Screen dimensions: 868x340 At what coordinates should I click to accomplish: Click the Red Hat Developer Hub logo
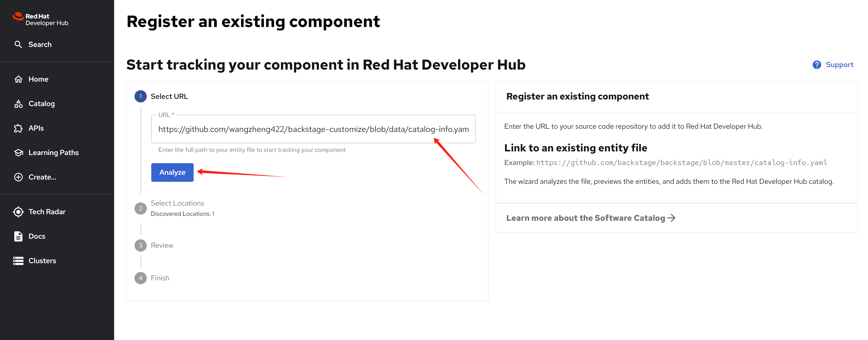(x=41, y=19)
